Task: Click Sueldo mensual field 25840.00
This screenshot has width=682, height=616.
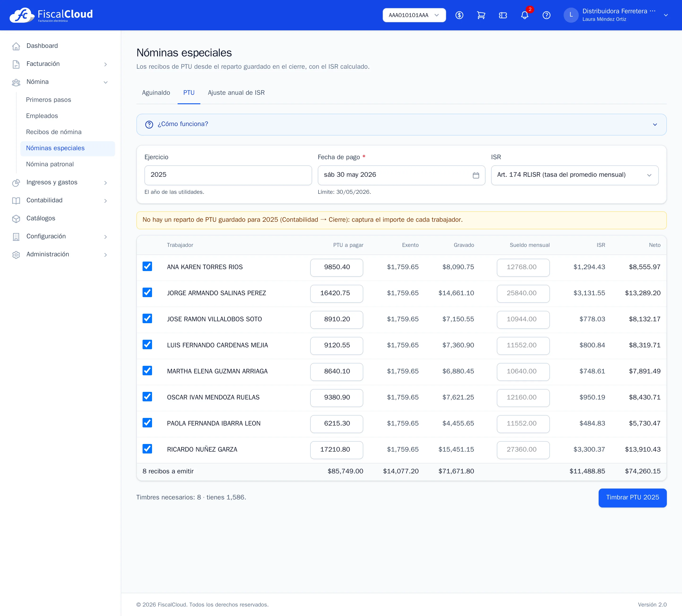Action: (x=523, y=294)
